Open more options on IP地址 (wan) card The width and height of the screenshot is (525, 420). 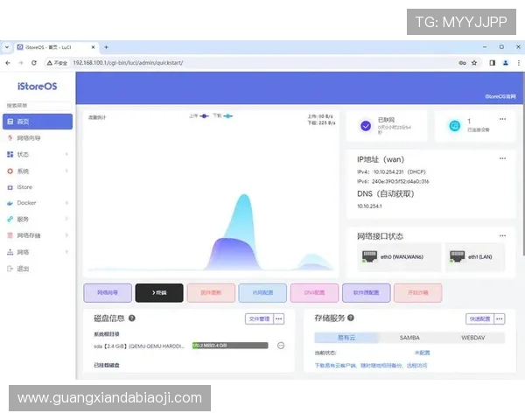coord(502,158)
